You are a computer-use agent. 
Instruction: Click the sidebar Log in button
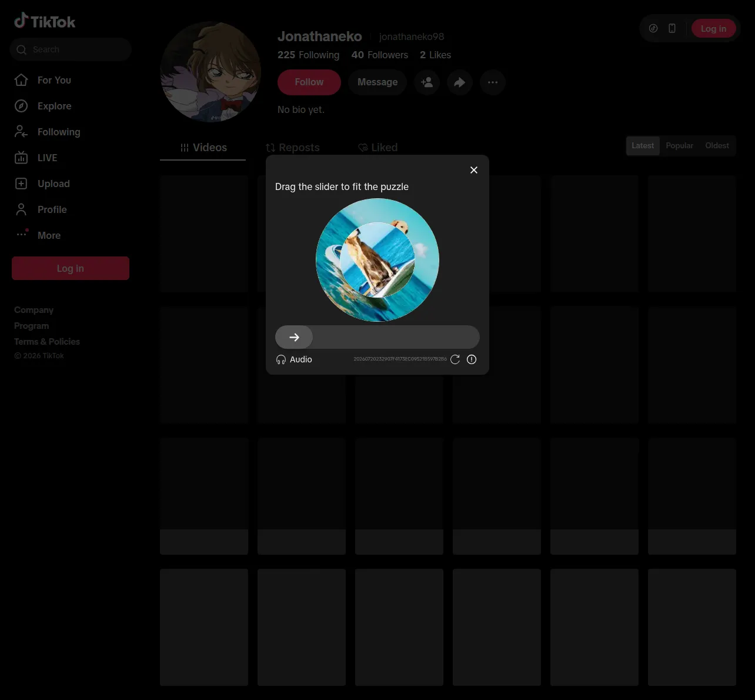(71, 268)
